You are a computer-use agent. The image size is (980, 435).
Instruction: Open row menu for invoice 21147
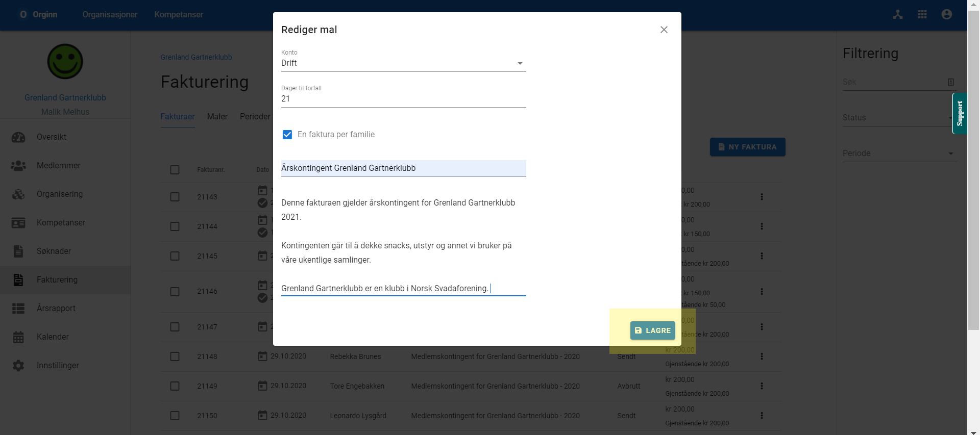pos(762,327)
